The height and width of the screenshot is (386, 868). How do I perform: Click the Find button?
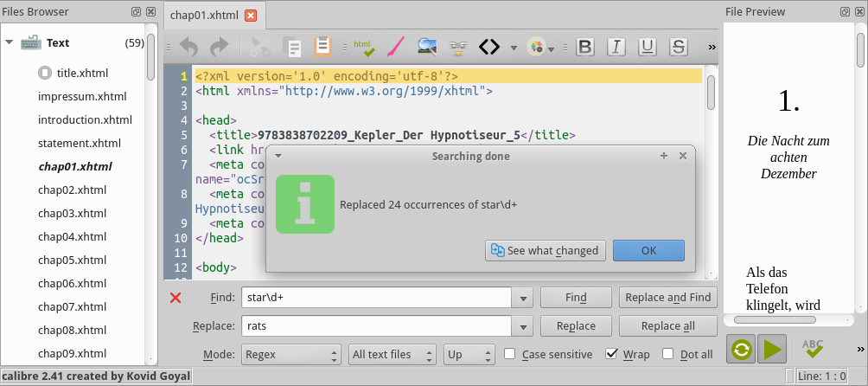pos(576,298)
